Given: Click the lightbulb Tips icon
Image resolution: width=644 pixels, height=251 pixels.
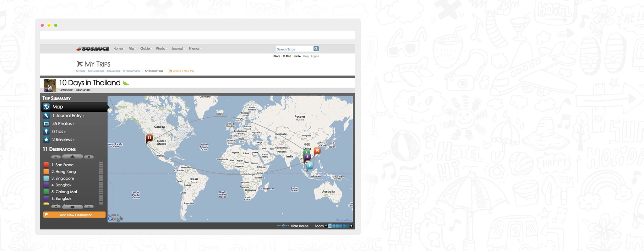Looking at the screenshot, I should pos(46,131).
